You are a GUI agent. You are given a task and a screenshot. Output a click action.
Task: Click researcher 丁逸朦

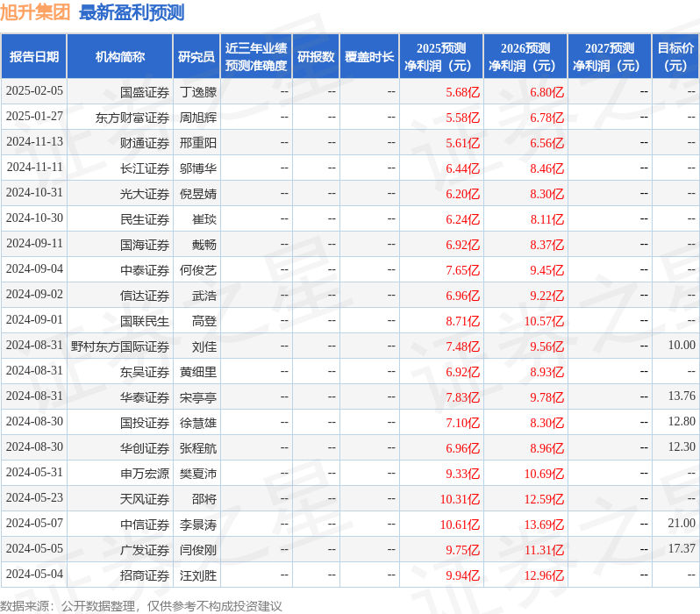point(197,92)
